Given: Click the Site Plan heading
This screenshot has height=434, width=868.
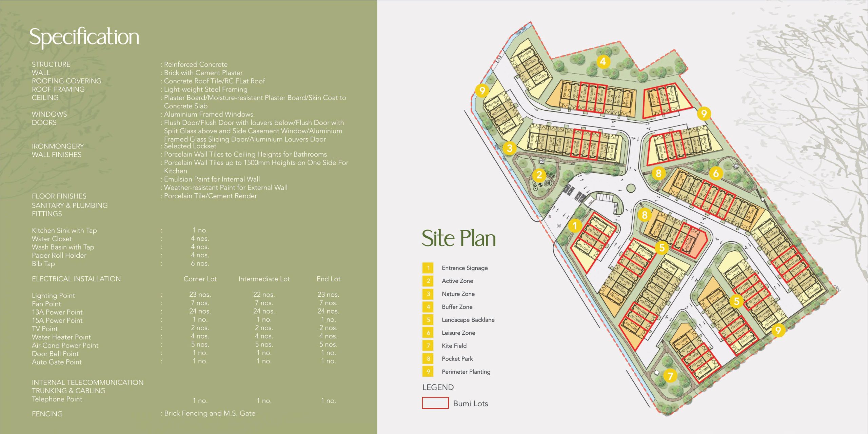Looking at the screenshot, I should pos(458,238).
